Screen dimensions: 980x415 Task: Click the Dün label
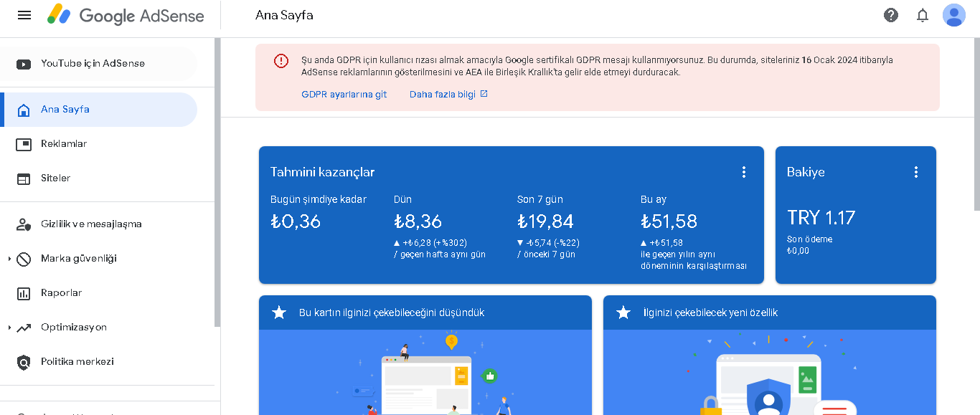click(402, 199)
